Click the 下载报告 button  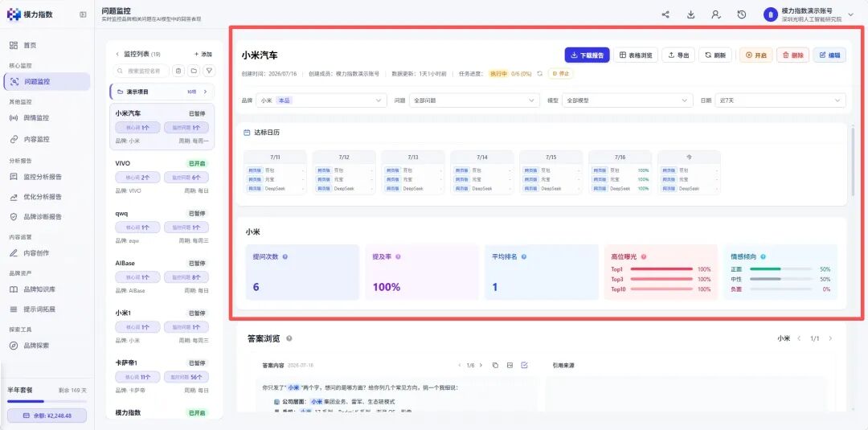point(587,55)
